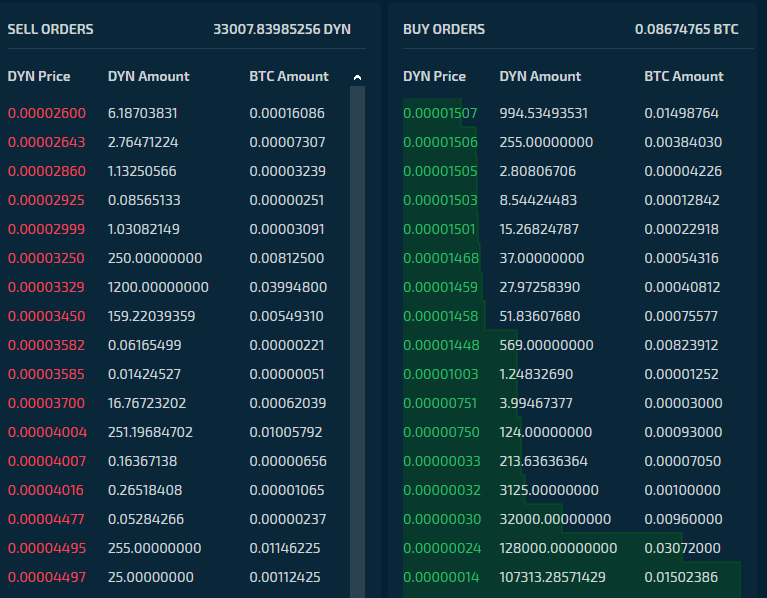Screen dimensions: 767x598
Task: Click buy BTC amount 0.00823912
Action: 681,345
